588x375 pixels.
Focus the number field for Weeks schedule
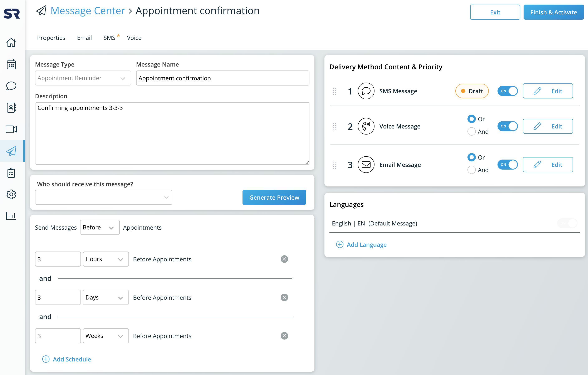click(58, 336)
